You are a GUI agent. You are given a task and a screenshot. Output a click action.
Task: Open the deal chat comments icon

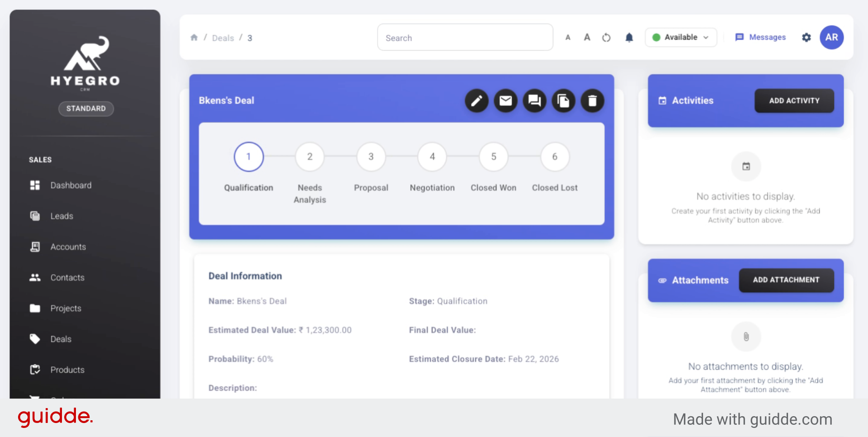click(534, 100)
